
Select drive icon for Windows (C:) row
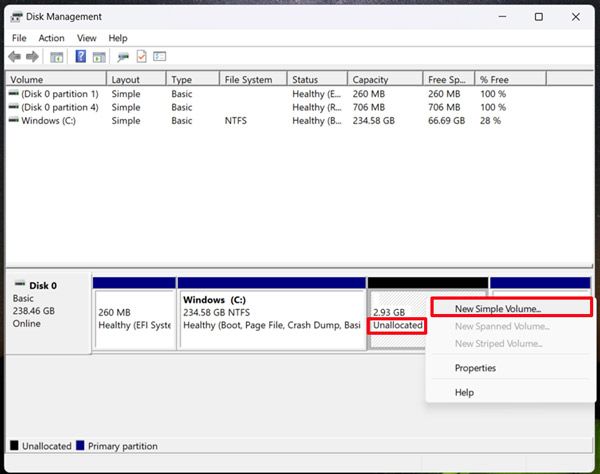[13, 120]
